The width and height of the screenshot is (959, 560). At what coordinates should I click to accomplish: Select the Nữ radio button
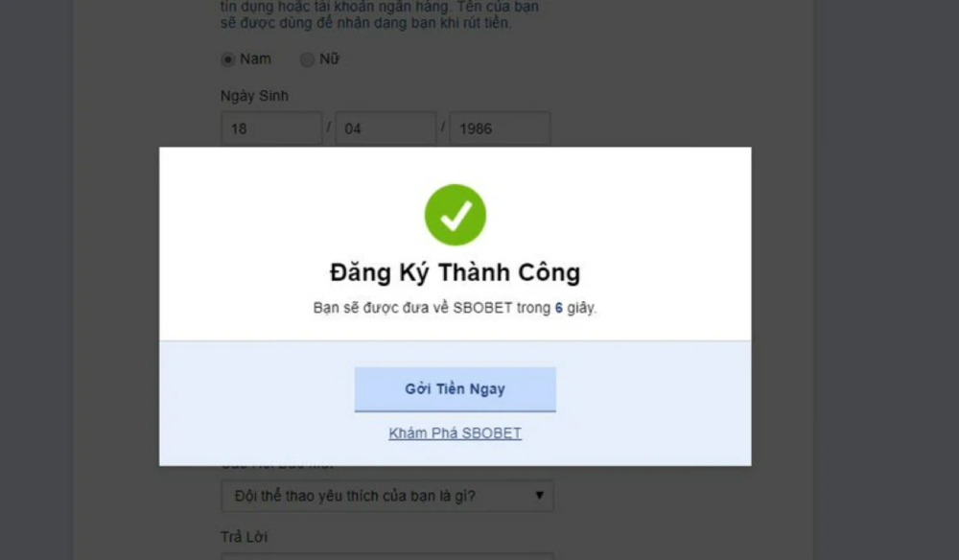point(307,59)
